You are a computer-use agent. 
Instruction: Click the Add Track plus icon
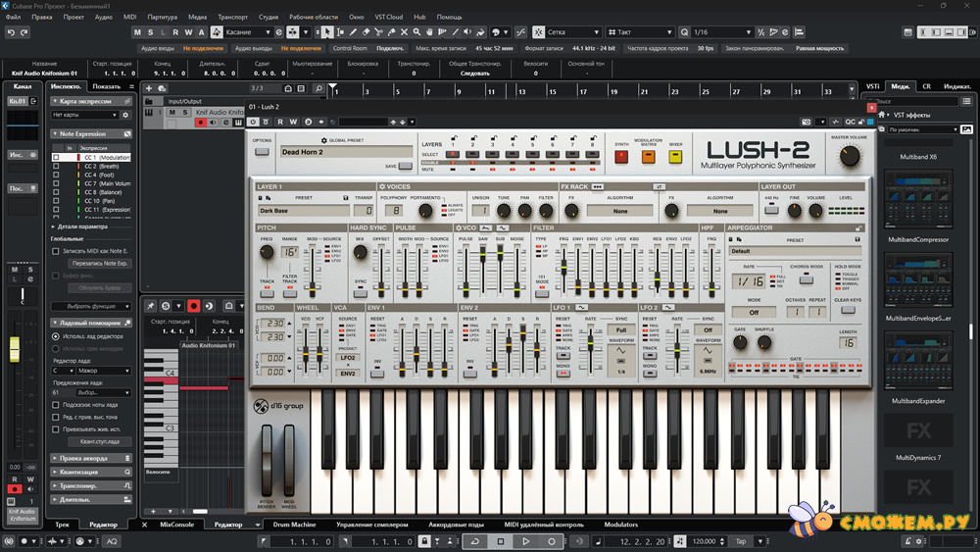point(149,88)
